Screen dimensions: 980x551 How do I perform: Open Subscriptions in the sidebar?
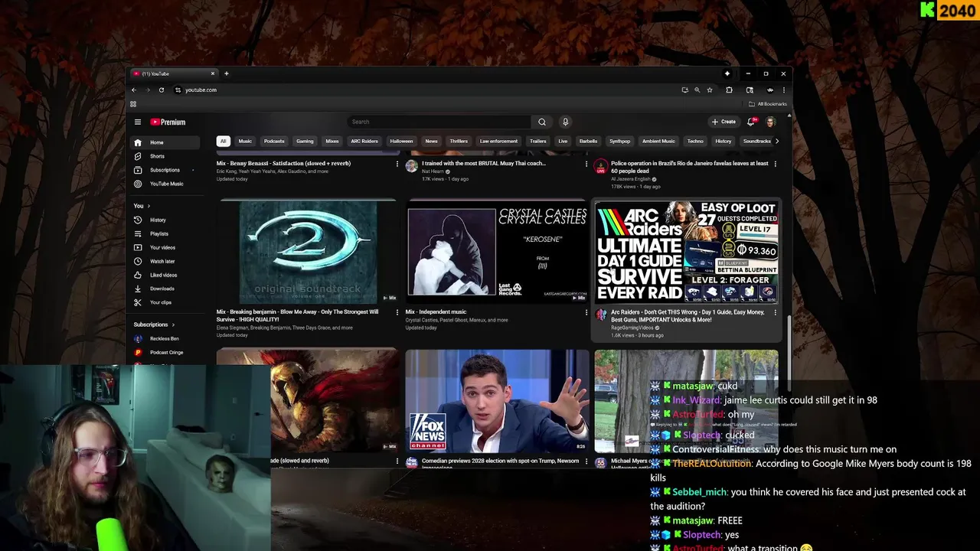point(165,170)
